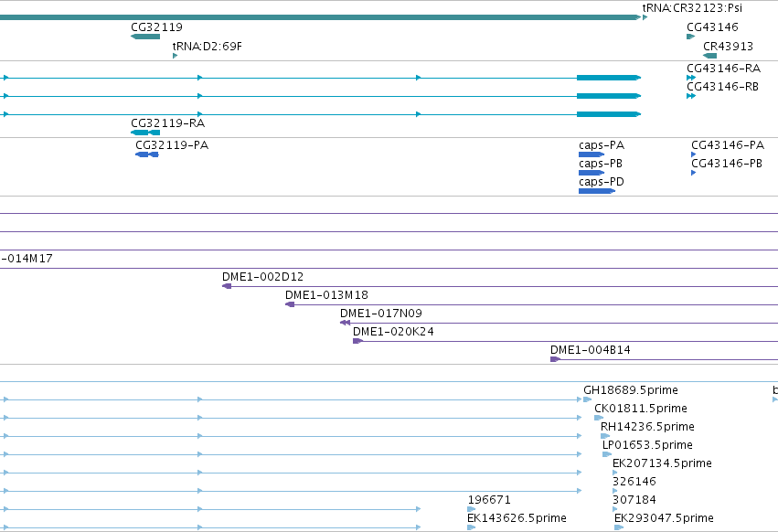Click the EK143626.5prime EST glyph

pyautogui.click(x=472, y=527)
